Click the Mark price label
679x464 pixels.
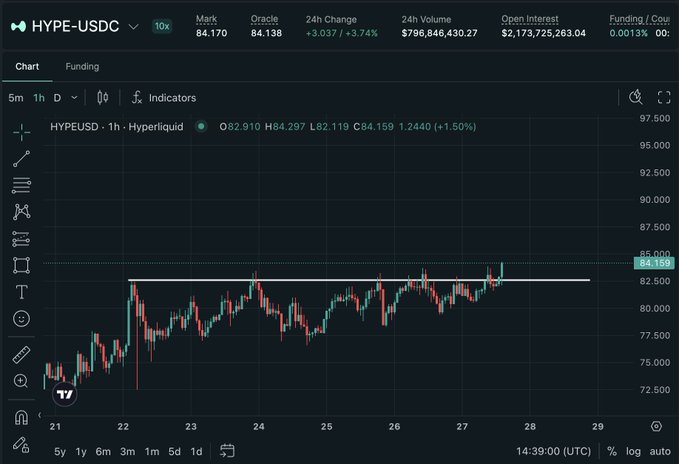pos(206,19)
